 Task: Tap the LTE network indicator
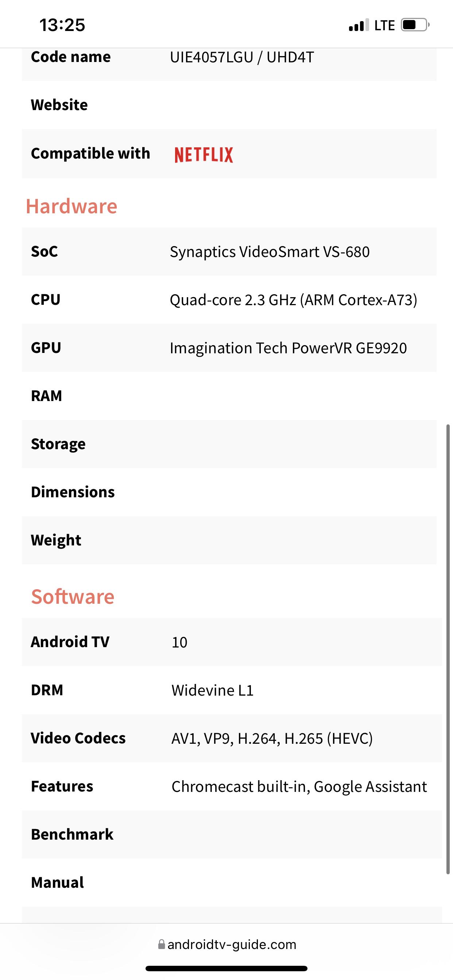coord(384,26)
